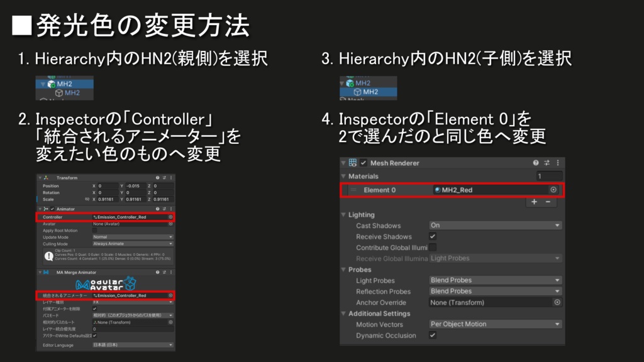Collapse the Mesh Renderer component foldout
644x362 pixels.
tap(343, 163)
